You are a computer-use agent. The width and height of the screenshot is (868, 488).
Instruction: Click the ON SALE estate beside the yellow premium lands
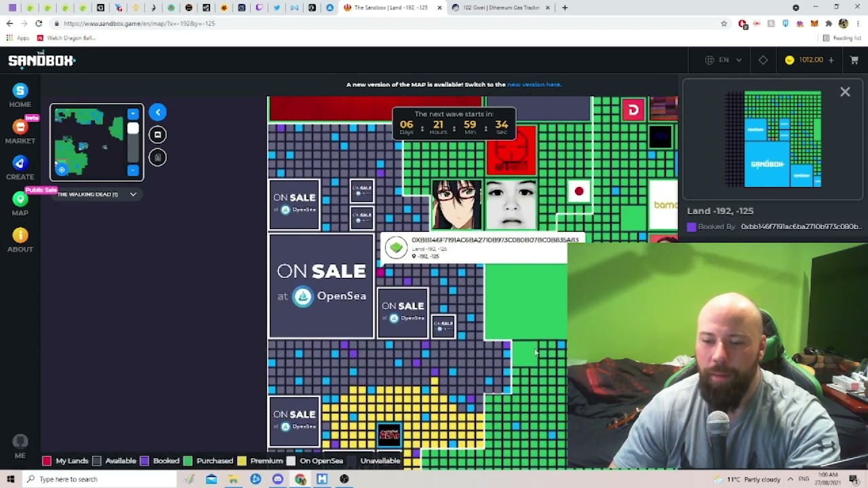click(294, 421)
